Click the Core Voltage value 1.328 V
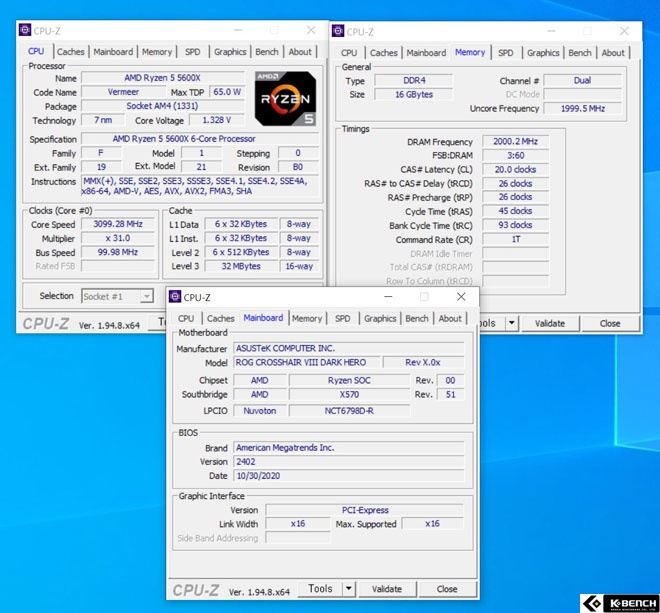The image size is (660, 613). coord(217,120)
